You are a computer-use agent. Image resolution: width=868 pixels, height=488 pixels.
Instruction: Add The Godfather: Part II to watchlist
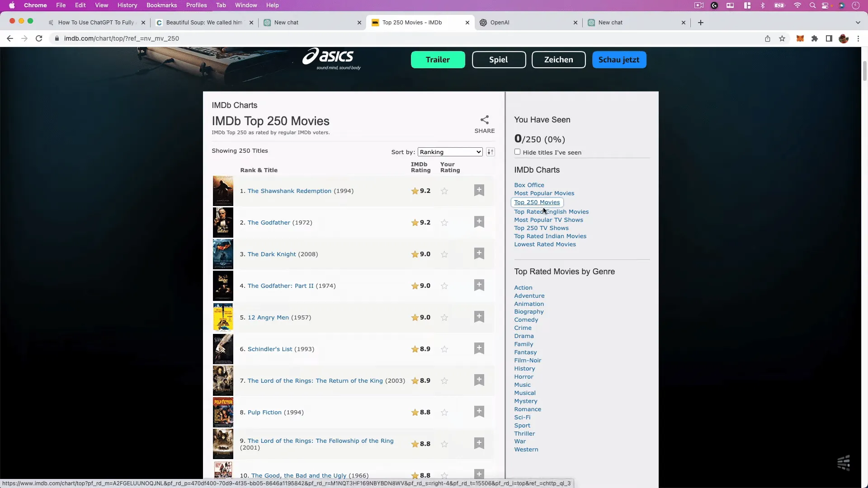(479, 285)
